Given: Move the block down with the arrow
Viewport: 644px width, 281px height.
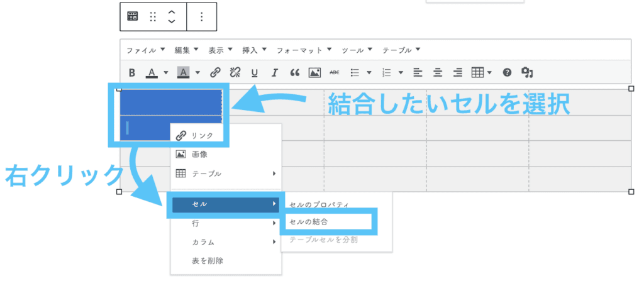Looking at the screenshot, I should (x=172, y=21).
